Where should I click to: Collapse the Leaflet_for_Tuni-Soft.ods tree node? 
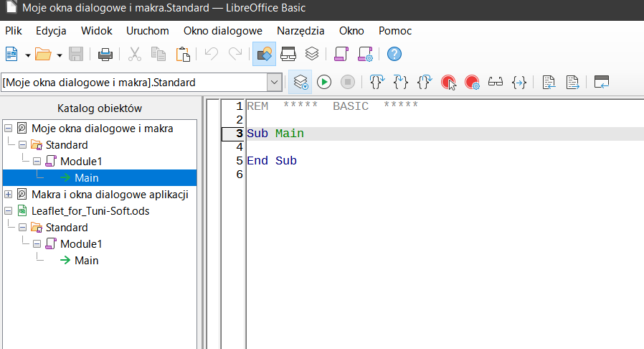tap(9, 211)
